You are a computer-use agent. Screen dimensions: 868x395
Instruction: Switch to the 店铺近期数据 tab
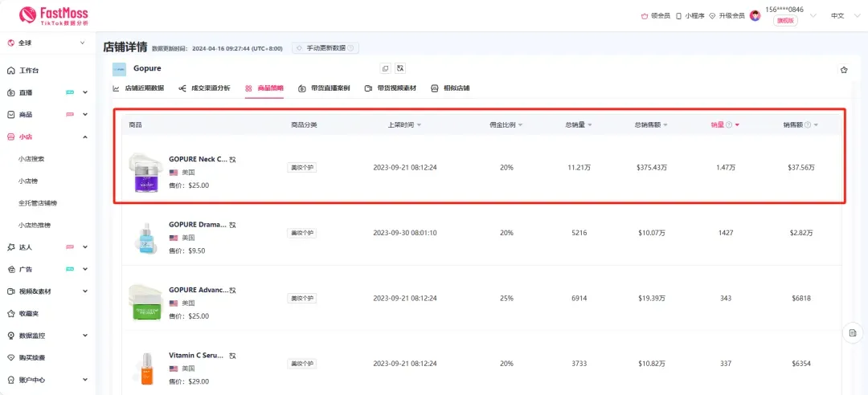[x=138, y=88]
